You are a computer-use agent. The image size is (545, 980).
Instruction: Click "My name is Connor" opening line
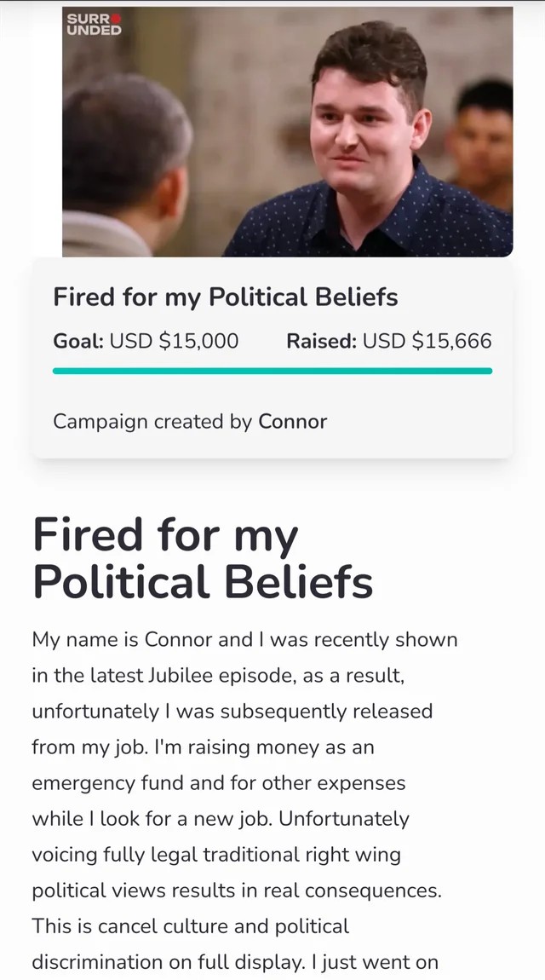(123, 639)
